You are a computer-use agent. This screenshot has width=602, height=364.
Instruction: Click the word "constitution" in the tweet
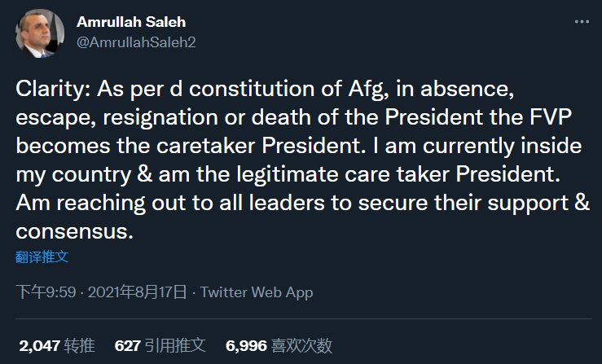pos(209,89)
